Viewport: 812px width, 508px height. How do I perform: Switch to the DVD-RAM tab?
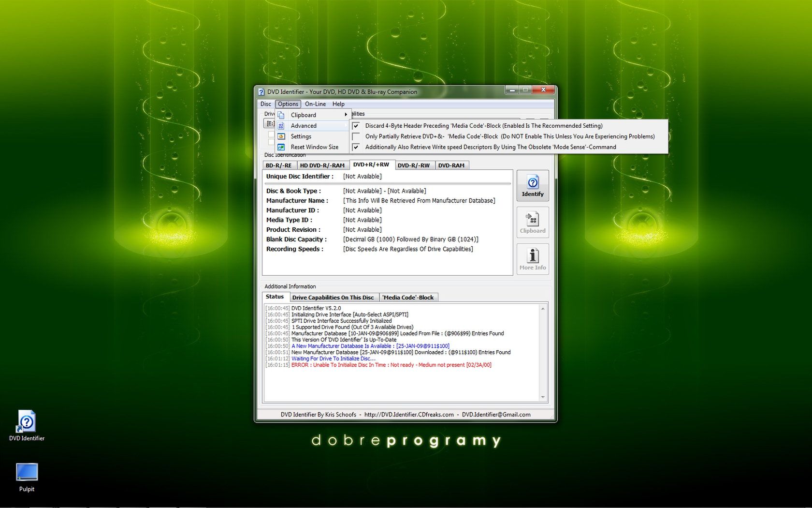[451, 165]
